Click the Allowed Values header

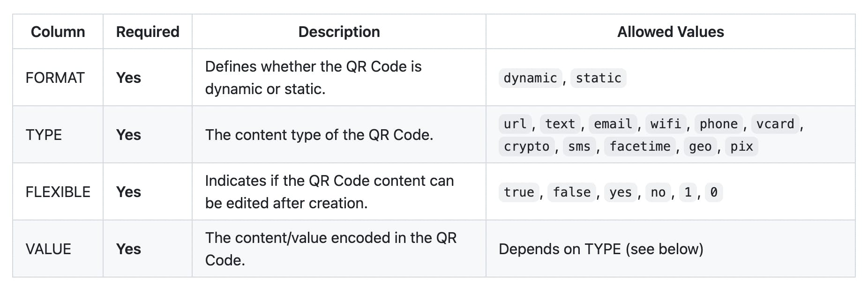coord(670,32)
